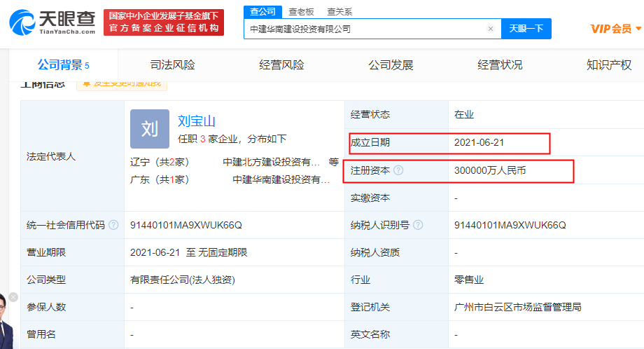Go to the 知识产权 tab
644x349 pixels.
pyautogui.click(x=609, y=65)
